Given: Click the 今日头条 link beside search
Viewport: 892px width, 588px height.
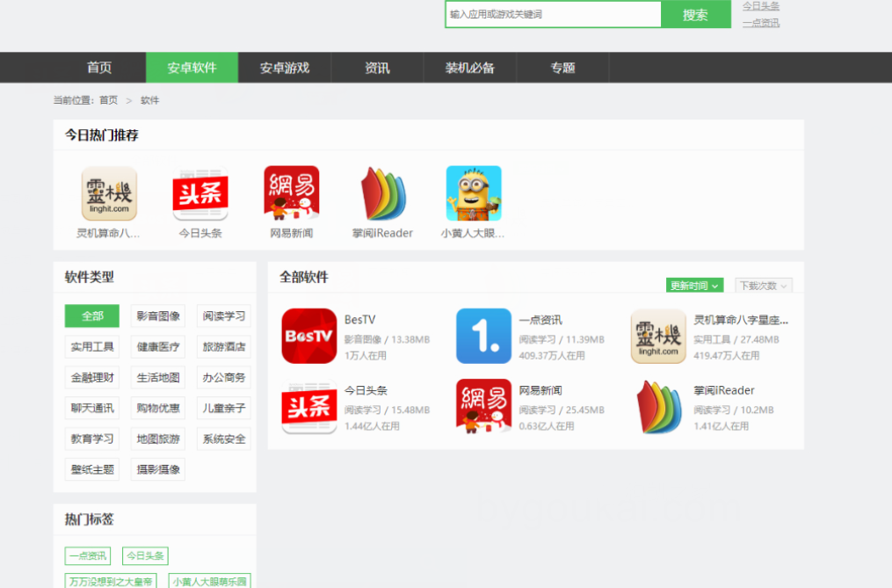Looking at the screenshot, I should pos(760,5).
